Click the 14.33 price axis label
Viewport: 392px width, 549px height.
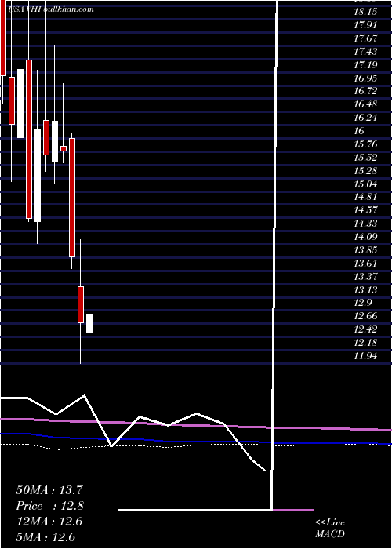click(365, 224)
